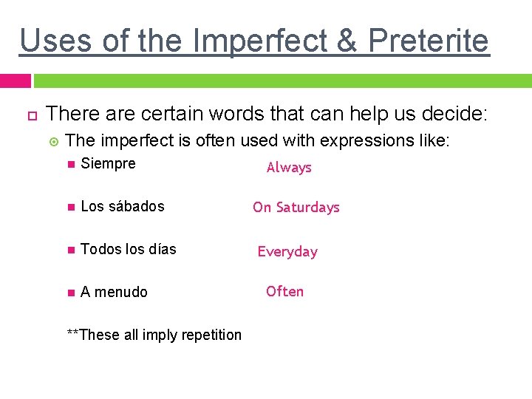The image size is (532, 399).
Task: Click the circle bullet beside "The imperfect is often"
Action: 53,140
